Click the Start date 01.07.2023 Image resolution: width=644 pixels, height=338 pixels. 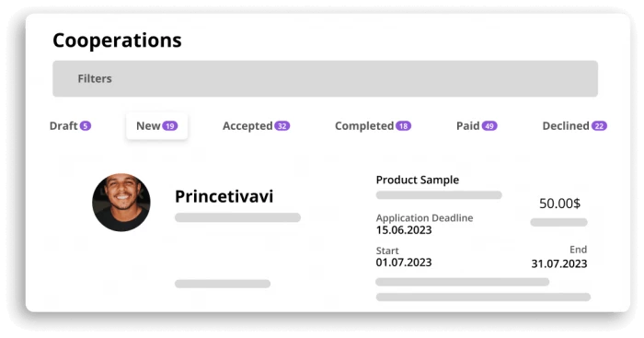[404, 262]
